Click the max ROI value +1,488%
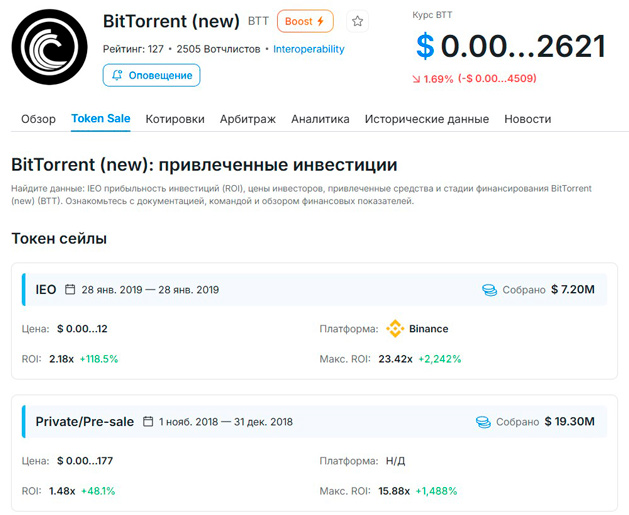The image size is (629, 515). pos(436,491)
